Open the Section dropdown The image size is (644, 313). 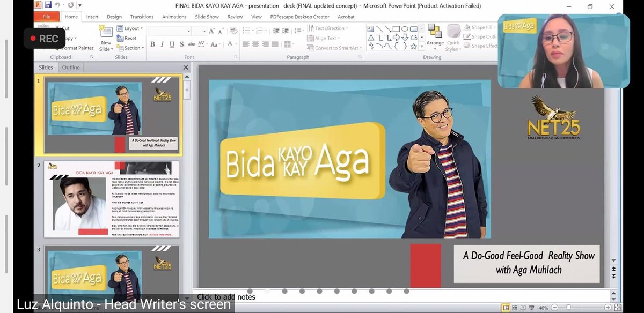click(x=130, y=48)
